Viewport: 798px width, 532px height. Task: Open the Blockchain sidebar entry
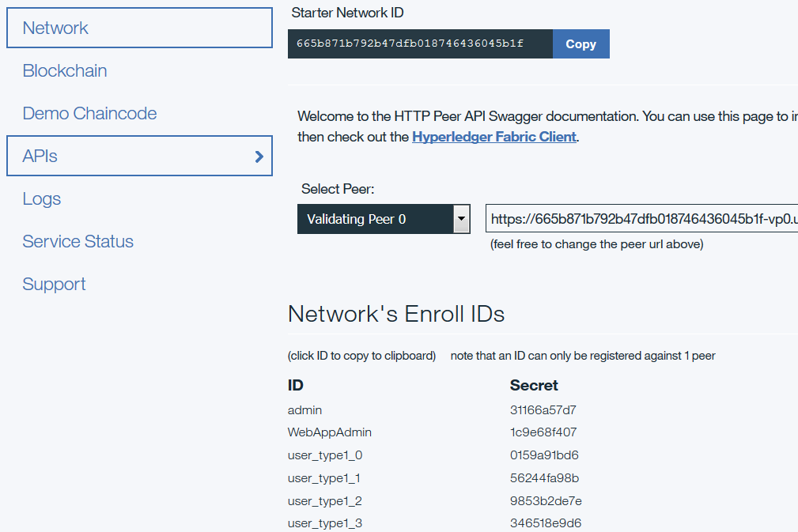[x=65, y=70]
